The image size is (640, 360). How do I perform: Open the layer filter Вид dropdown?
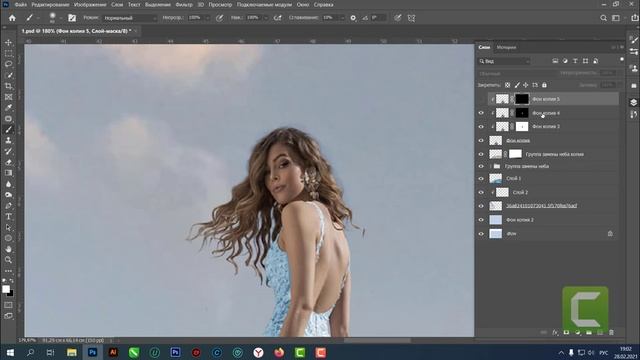pyautogui.click(x=504, y=61)
